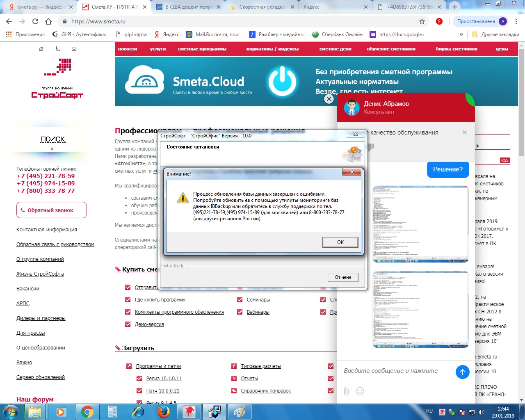Toggle the checkbox beside Где купить программу

click(128, 300)
